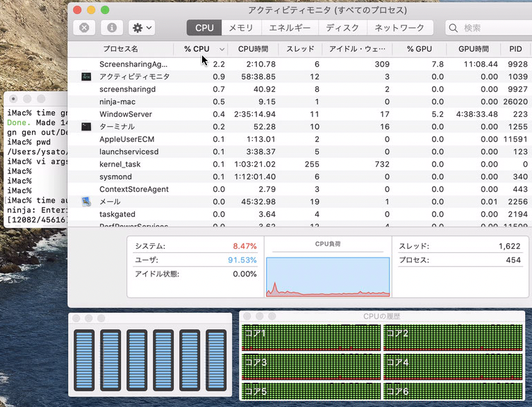The height and width of the screenshot is (407, 532).
Task: Click the コア1 graph in CPU history
Action: pos(311,338)
